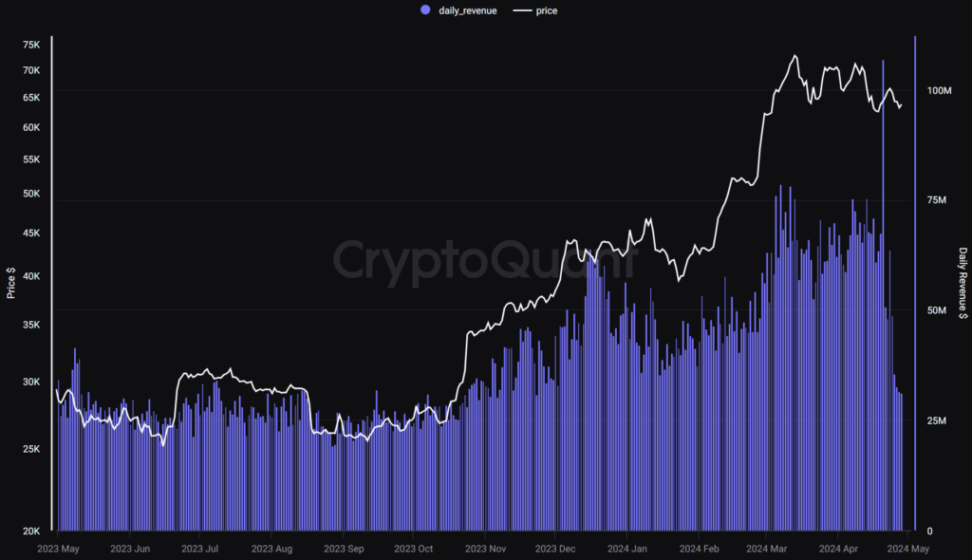The image size is (972, 560).
Task: Select the 2023 Aug x-axis label
Action: (x=271, y=548)
